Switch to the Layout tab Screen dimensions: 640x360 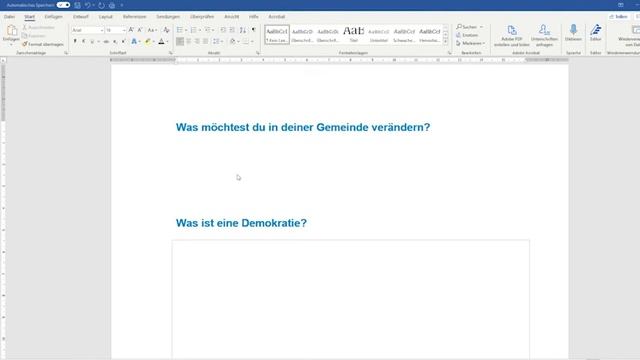click(105, 17)
